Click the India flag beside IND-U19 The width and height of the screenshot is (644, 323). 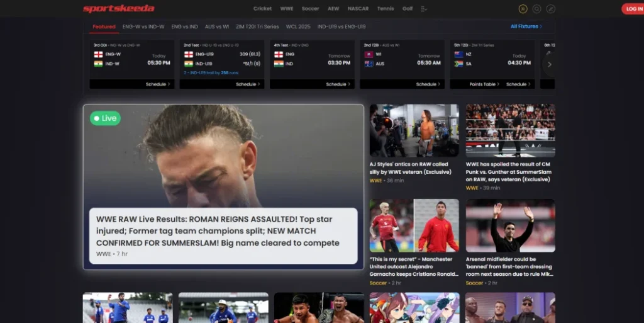[189, 64]
